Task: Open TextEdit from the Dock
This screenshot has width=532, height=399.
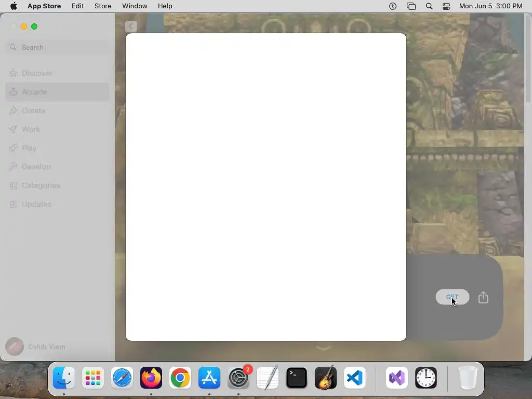Action: pyautogui.click(x=268, y=378)
